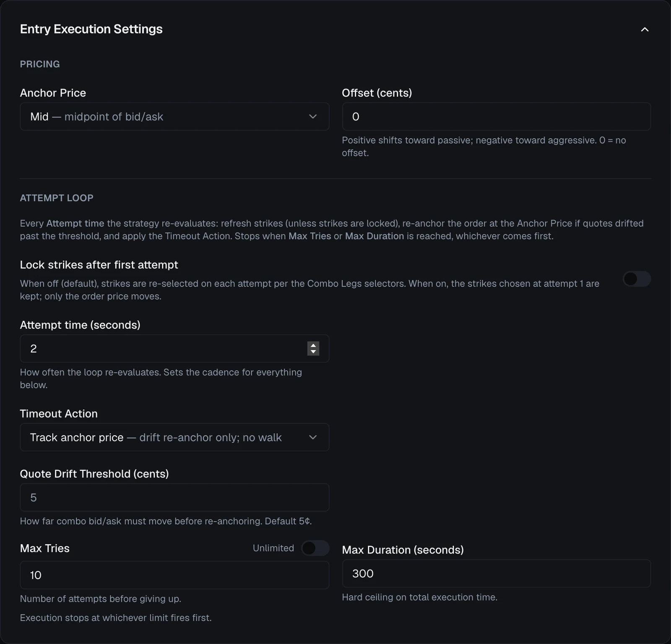Click the Quote Drift Threshold field
The width and height of the screenshot is (671, 644).
pyautogui.click(x=174, y=498)
